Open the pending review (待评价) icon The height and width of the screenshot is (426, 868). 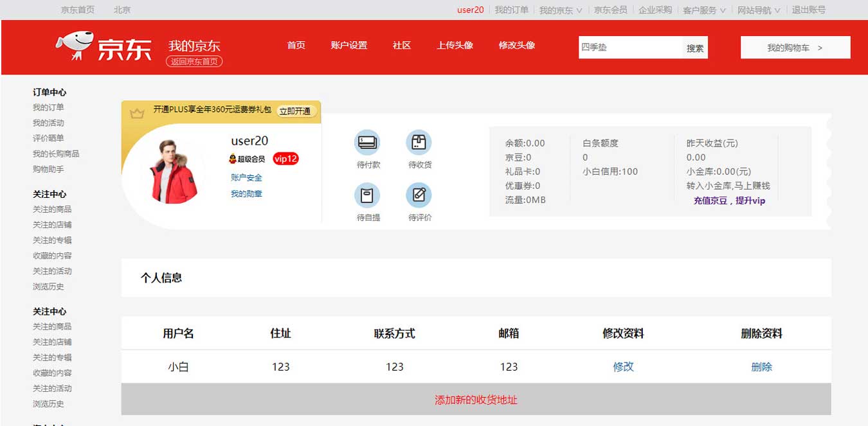[419, 195]
